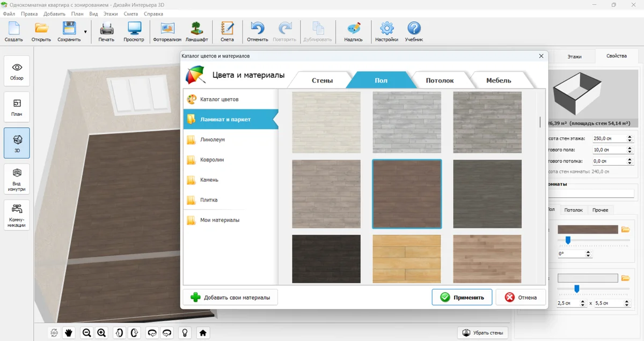Select the hand pan tool
Viewport: 644px width, 341px height.
[x=69, y=333]
